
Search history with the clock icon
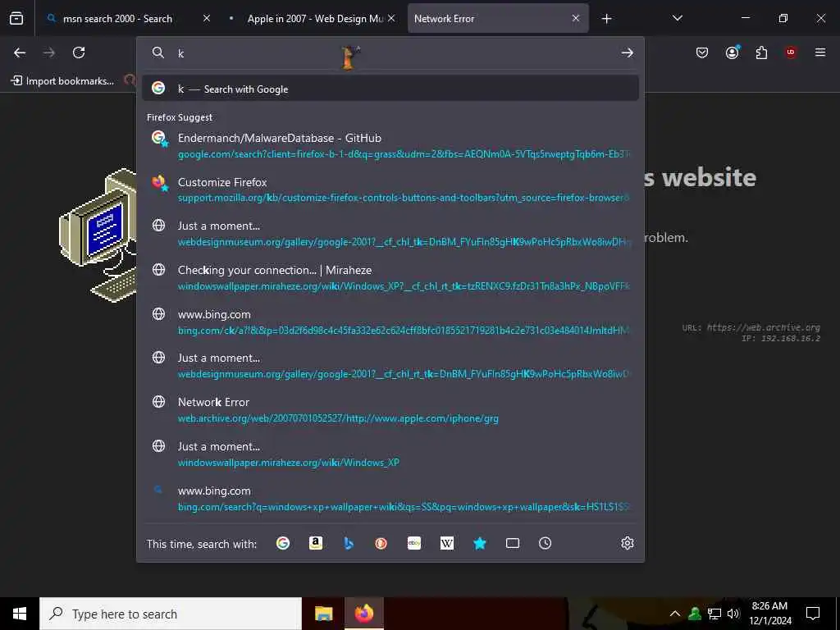[545, 543]
